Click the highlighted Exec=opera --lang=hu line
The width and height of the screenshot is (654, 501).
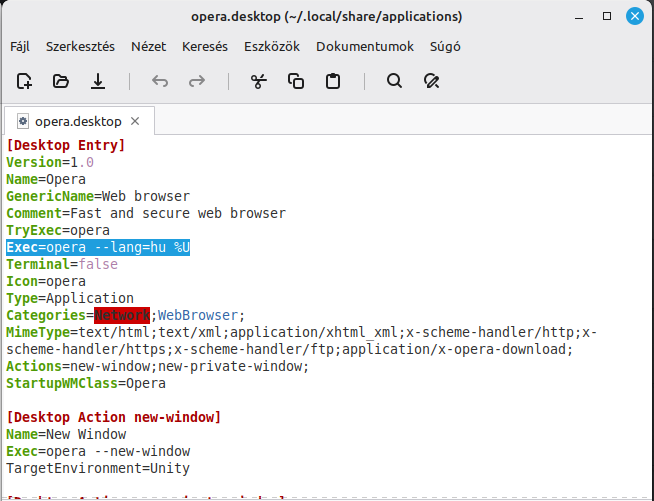[x=98, y=247]
